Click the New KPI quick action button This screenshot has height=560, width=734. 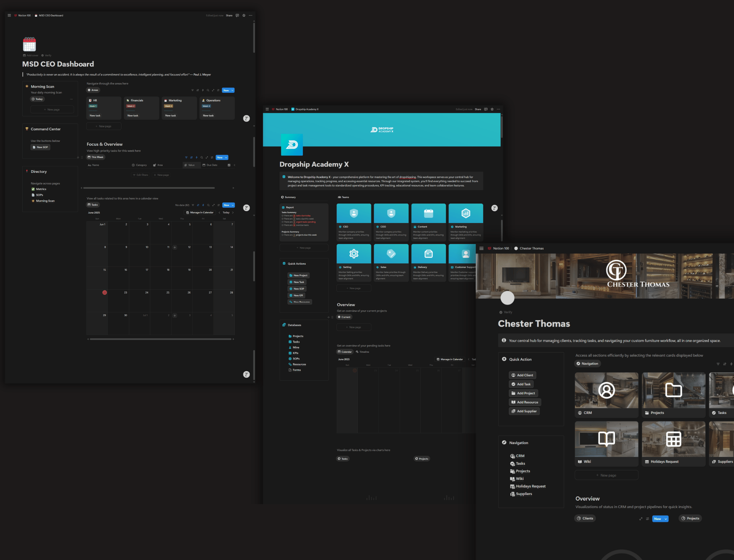click(296, 295)
